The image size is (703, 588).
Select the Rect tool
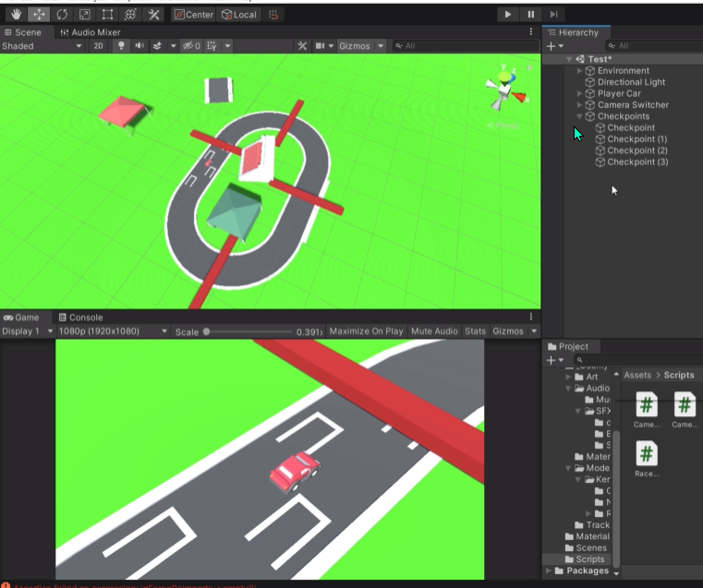[x=107, y=15]
